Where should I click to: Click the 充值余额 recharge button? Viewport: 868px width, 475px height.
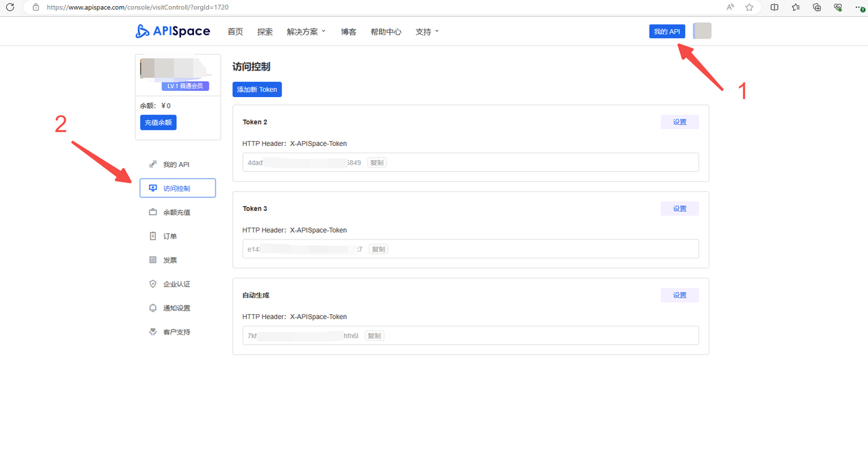click(x=158, y=122)
